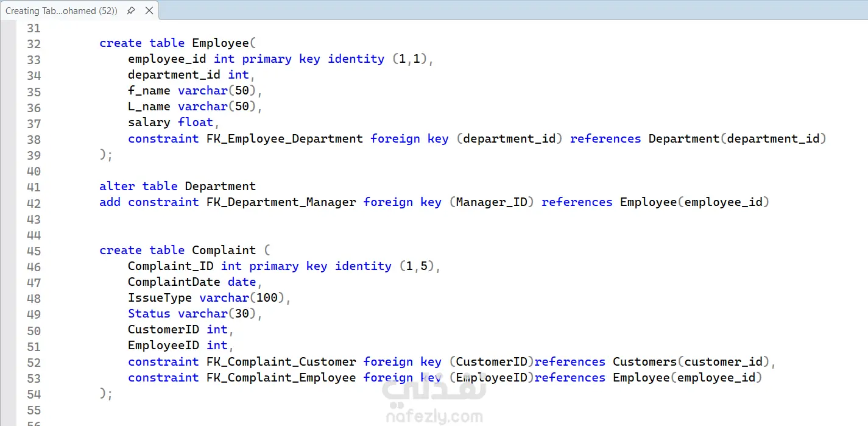Click the closing ');' on line 39
868x426 pixels.
tap(106, 155)
